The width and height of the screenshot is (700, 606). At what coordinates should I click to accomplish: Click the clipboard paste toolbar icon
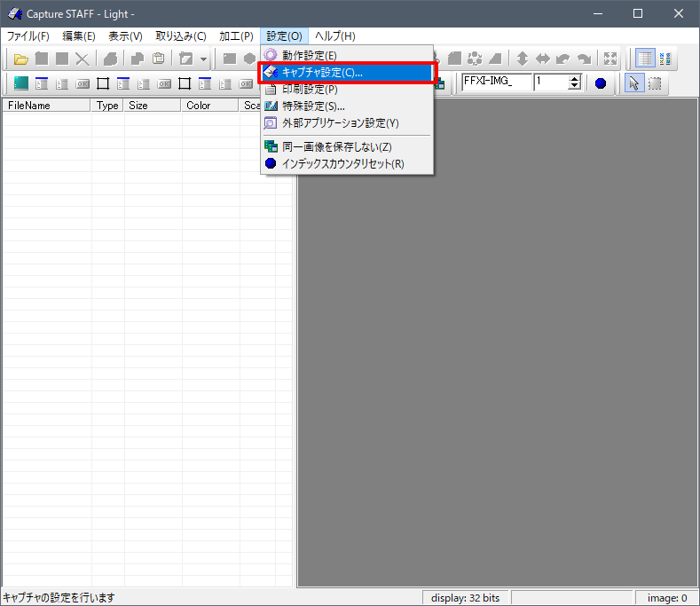(159, 59)
